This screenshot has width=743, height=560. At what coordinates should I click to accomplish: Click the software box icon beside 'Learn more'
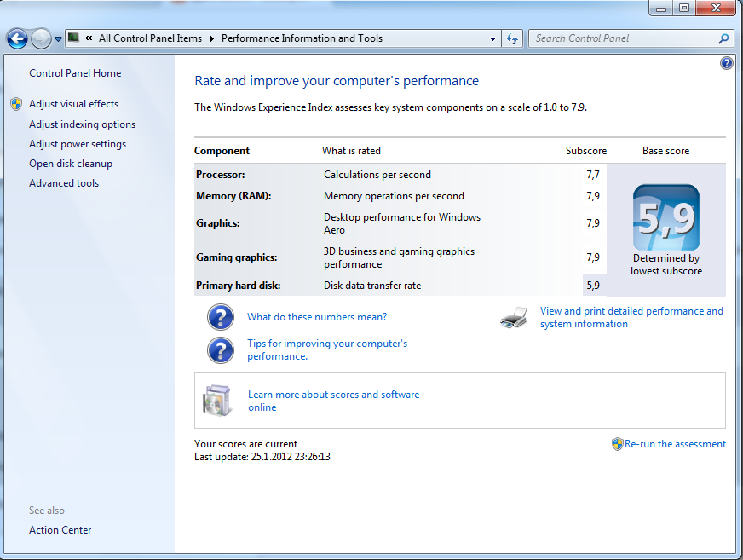217,401
